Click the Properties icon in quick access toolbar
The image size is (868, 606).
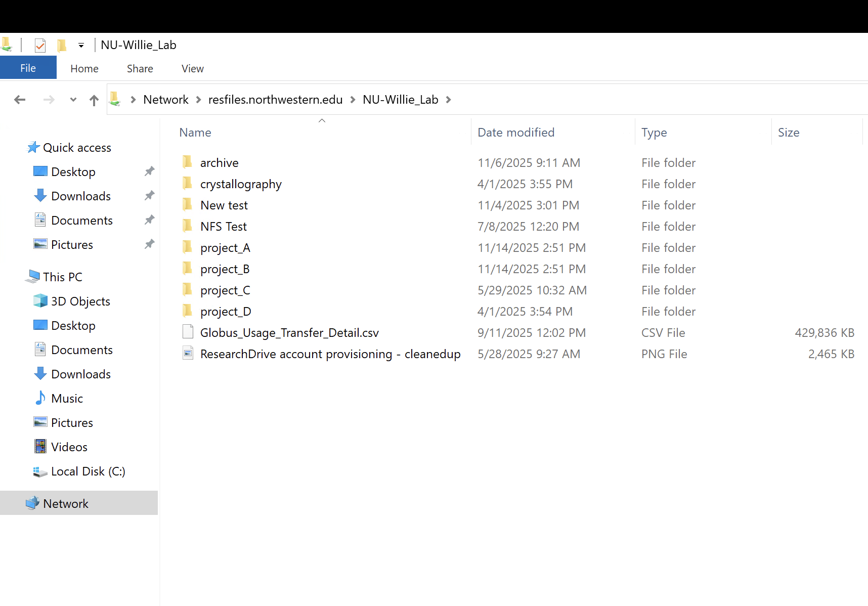(x=40, y=46)
